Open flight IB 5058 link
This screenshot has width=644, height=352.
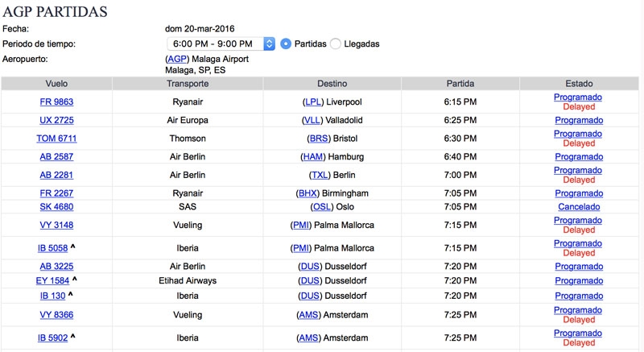(x=52, y=248)
